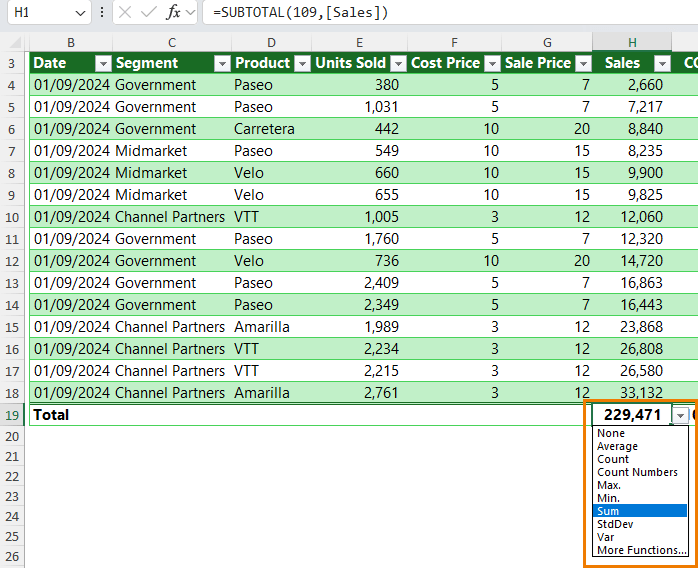Click inside the SUBTOTAL formula bar

450,12
